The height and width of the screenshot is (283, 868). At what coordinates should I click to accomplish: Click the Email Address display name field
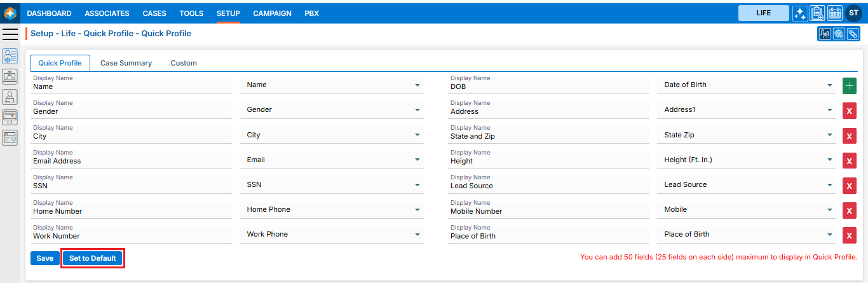132,161
